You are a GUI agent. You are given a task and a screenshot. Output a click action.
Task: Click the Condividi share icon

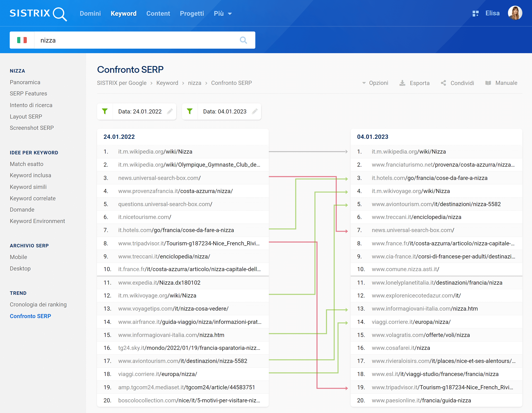click(x=444, y=83)
